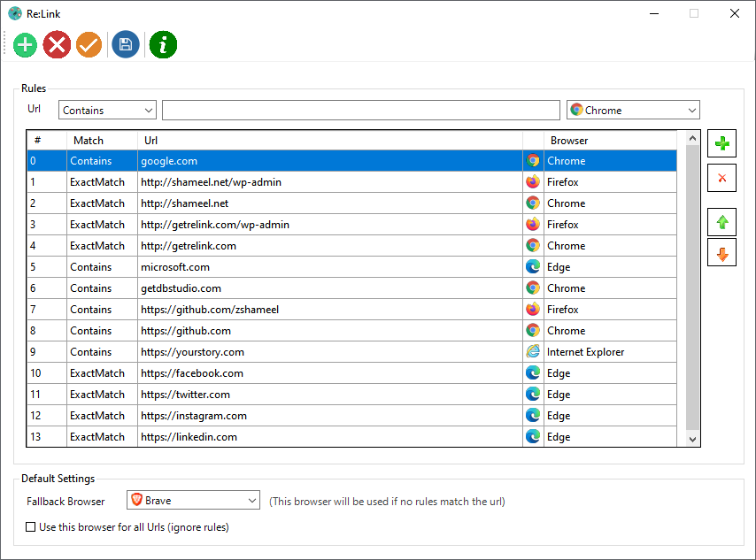Click the red X cancel toolbar icon
The height and width of the screenshot is (560, 756).
57,44
